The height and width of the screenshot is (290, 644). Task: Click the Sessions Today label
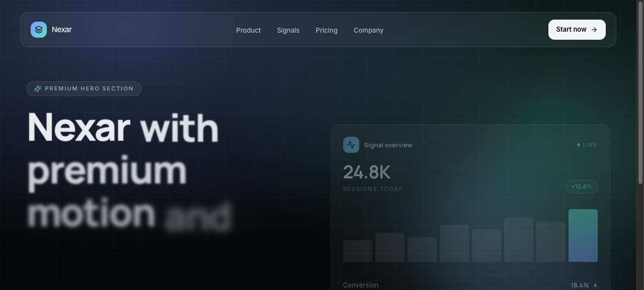pyautogui.click(x=373, y=189)
